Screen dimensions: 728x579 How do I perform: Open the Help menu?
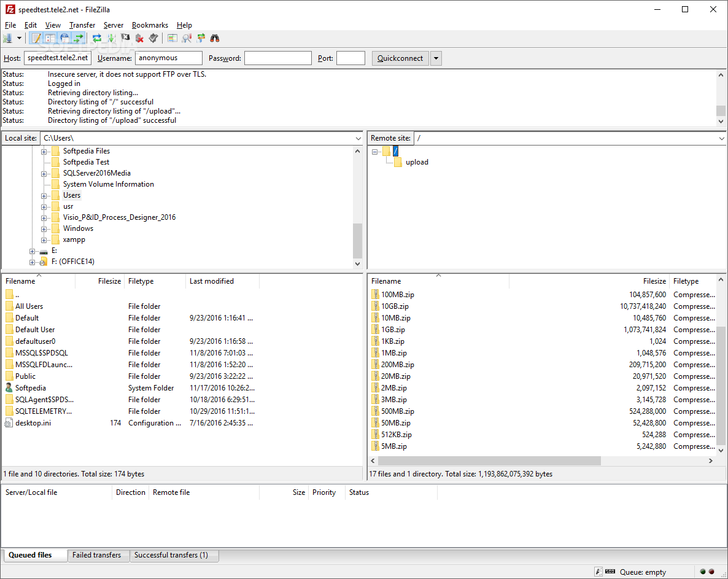[x=184, y=25]
